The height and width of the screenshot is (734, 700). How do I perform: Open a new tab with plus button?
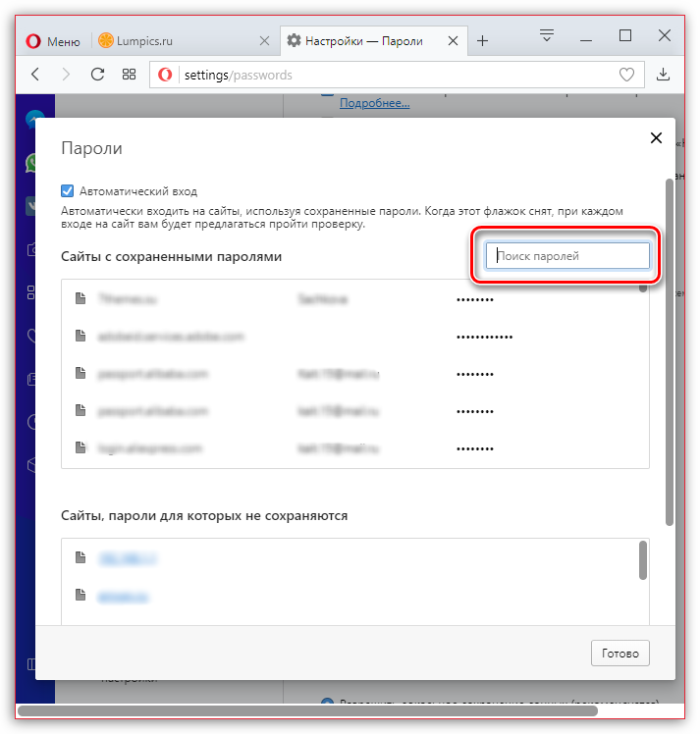[482, 41]
